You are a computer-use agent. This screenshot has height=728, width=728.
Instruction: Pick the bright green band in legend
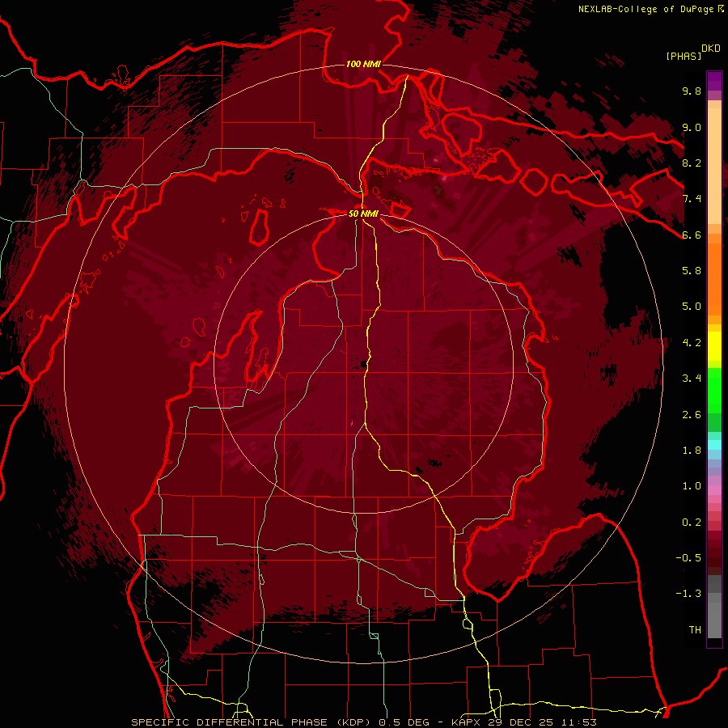pos(714,391)
